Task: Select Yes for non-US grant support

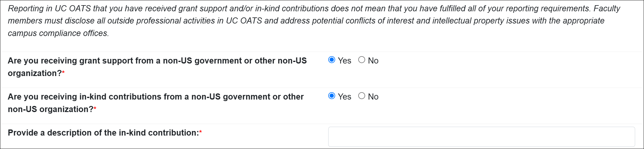Action: (x=332, y=60)
